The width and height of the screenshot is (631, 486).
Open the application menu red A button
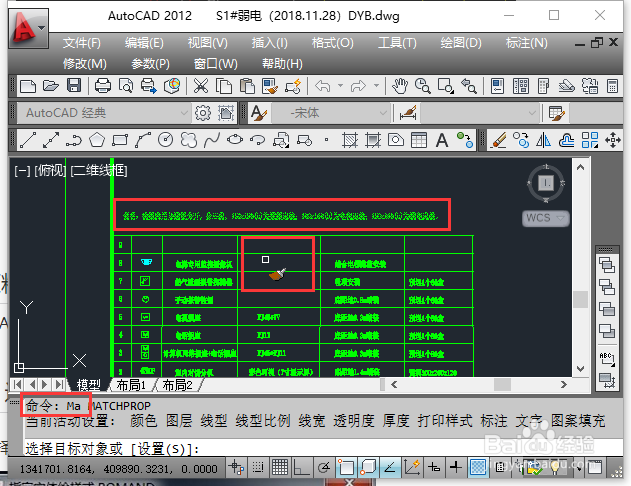[x=28, y=28]
